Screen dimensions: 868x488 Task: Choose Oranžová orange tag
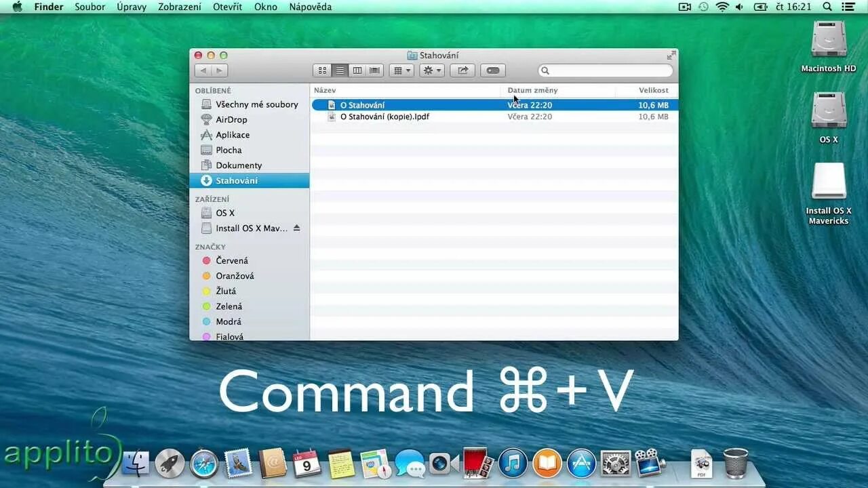pos(250,276)
